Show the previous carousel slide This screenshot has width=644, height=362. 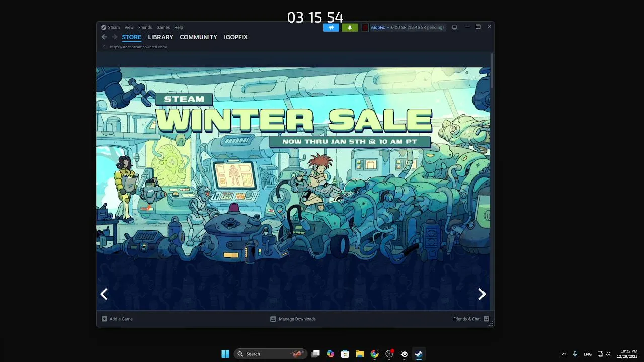coord(104,294)
